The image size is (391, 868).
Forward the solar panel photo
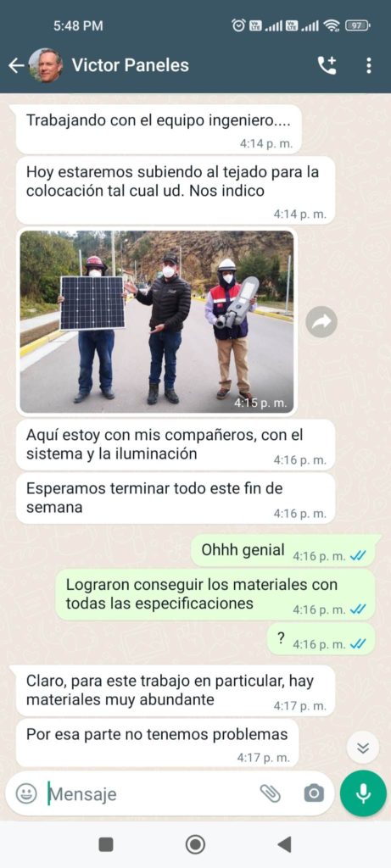click(x=321, y=321)
